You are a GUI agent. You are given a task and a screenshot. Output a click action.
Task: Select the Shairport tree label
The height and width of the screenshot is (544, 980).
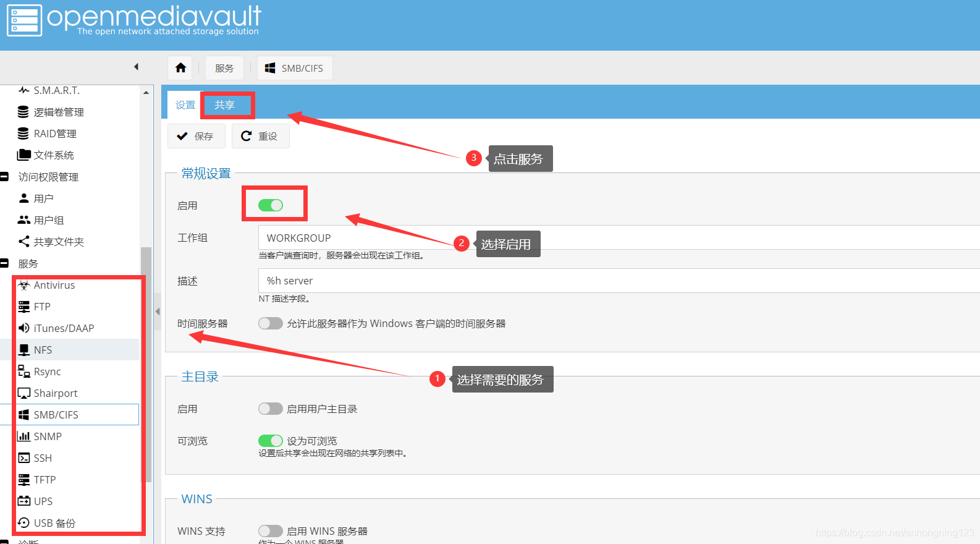(x=56, y=393)
